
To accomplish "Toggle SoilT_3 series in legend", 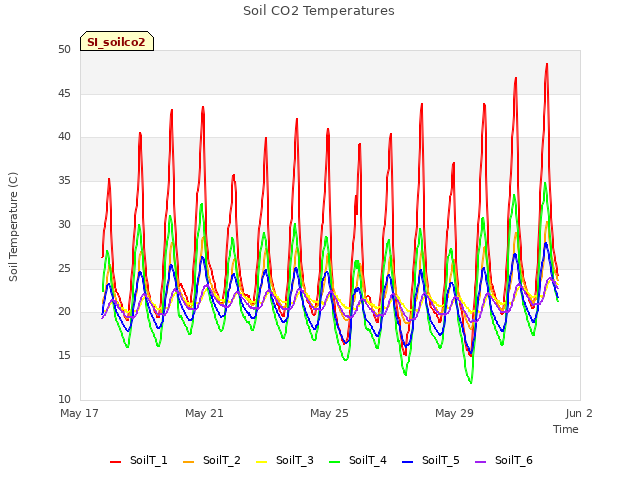I will pos(285,460).
